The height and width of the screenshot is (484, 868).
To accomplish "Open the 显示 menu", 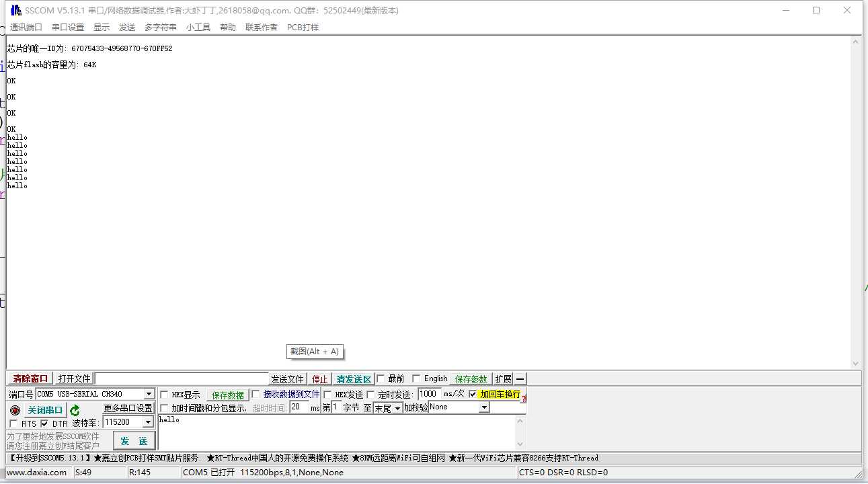I will pyautogui.click(x=102, y=28).
